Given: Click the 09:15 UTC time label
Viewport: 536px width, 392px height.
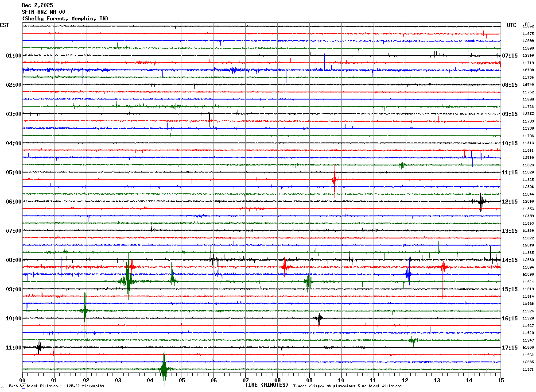Looking at the screenshot, I should coord(510,114).
